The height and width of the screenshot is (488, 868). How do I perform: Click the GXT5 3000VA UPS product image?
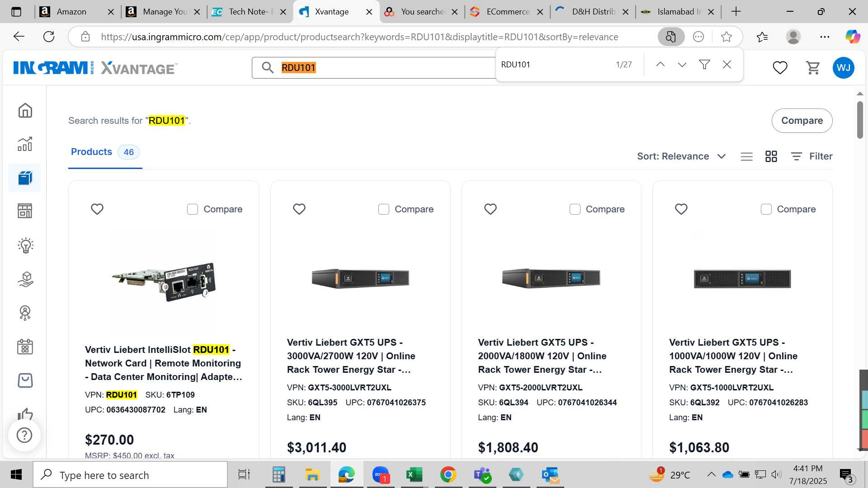click(x=360, y=278)
